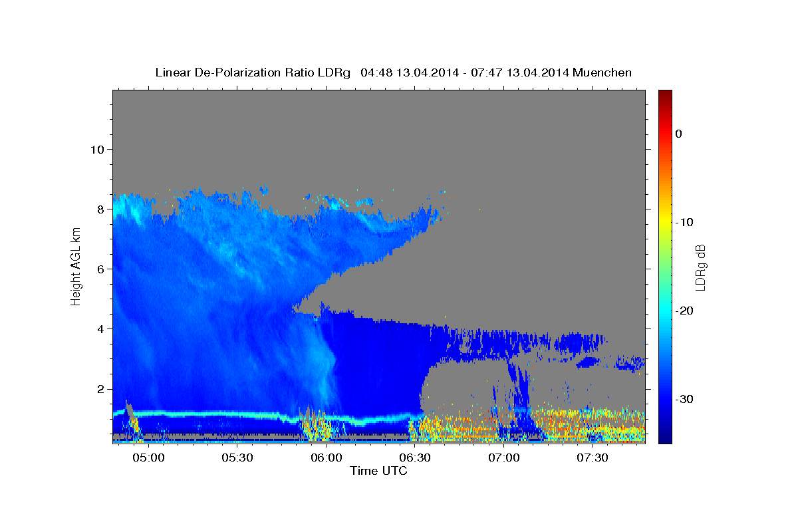Screen dimensions: 798x532
Task: Click the 05:30 time tick label
Action: coord(238,458)
